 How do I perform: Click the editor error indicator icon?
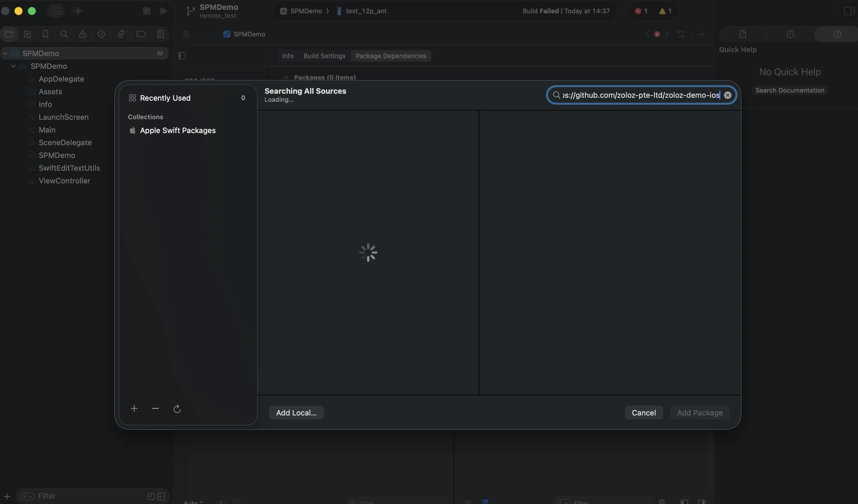tap(657, 34)
